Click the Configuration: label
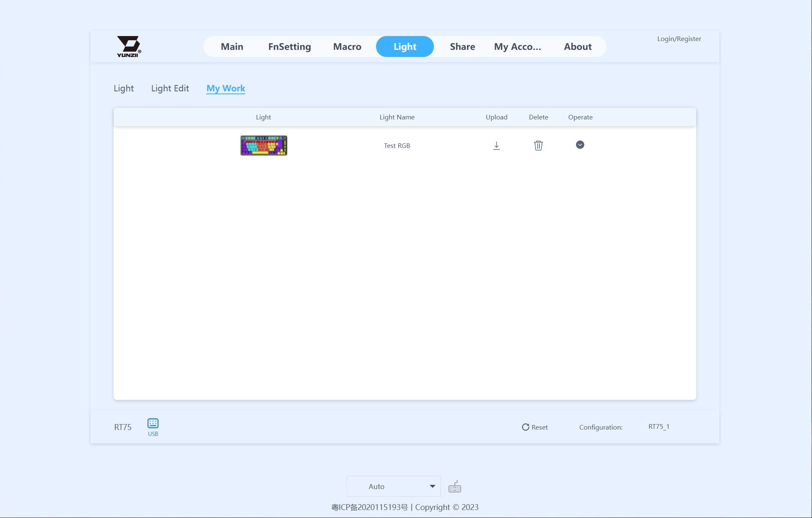 (x=601, y=427)
